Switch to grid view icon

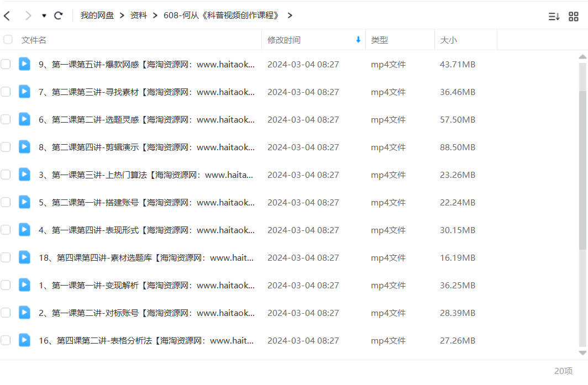(x=574, y=16)
